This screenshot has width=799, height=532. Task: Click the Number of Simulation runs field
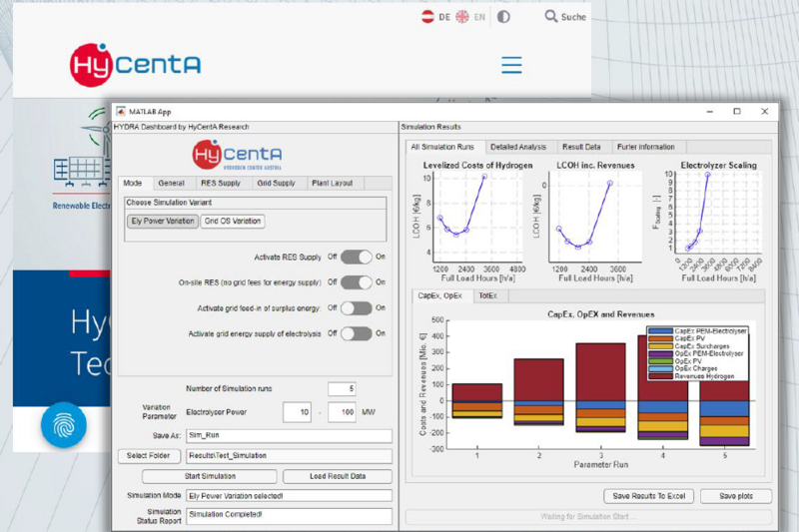[x=342, y=388]
